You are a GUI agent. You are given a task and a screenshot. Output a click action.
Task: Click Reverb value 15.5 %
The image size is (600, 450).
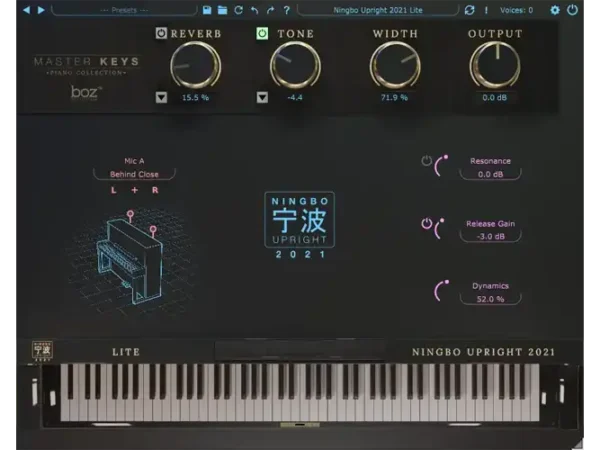pos(196,98)
